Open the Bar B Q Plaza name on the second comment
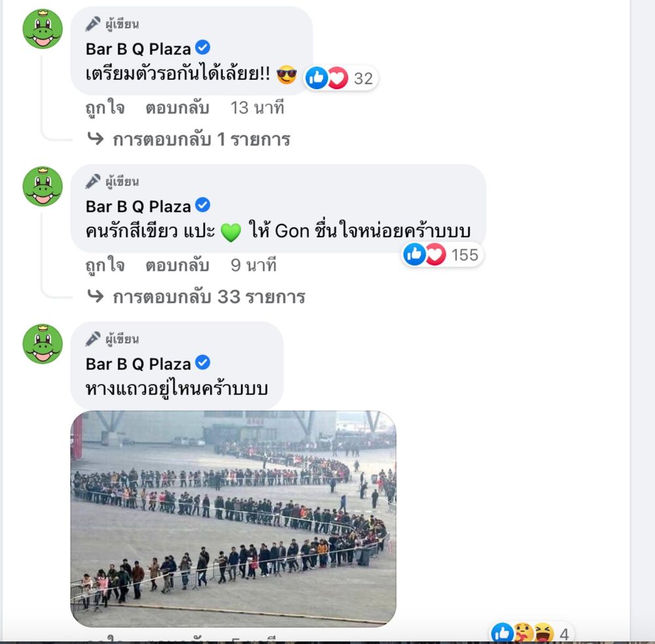655x644 pixels. click(x=138, y=206)
